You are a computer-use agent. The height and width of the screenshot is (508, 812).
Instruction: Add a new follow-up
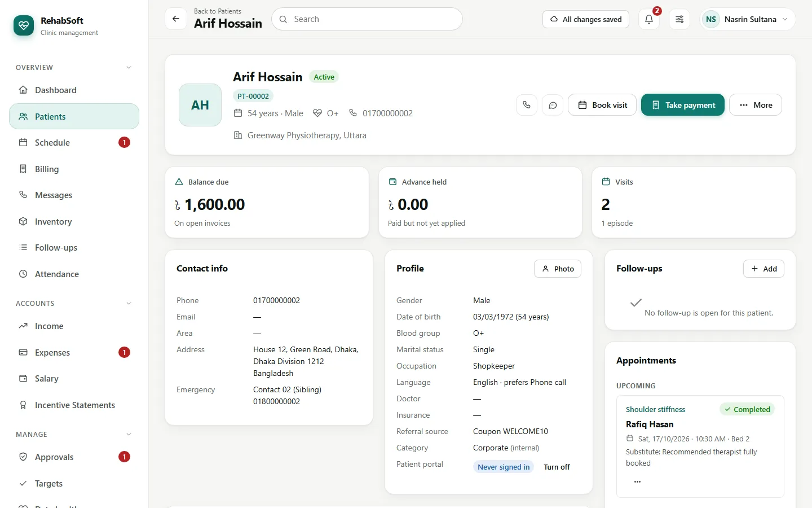pyautogui.click(x=764, y=269)
